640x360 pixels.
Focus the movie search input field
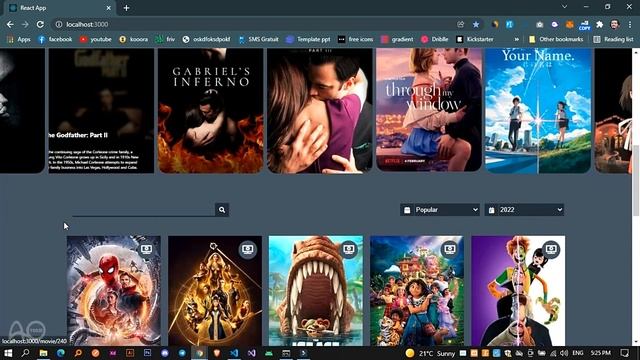click(x=143, y=210)
